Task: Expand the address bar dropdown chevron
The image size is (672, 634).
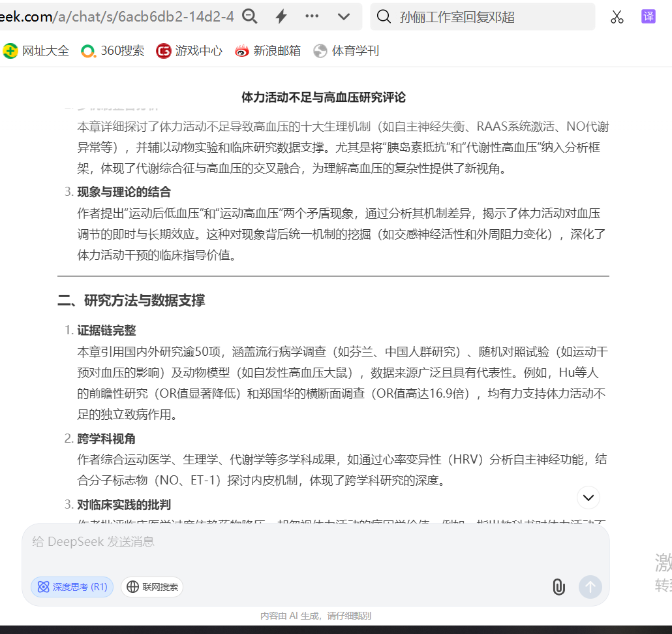Action: 344,17
